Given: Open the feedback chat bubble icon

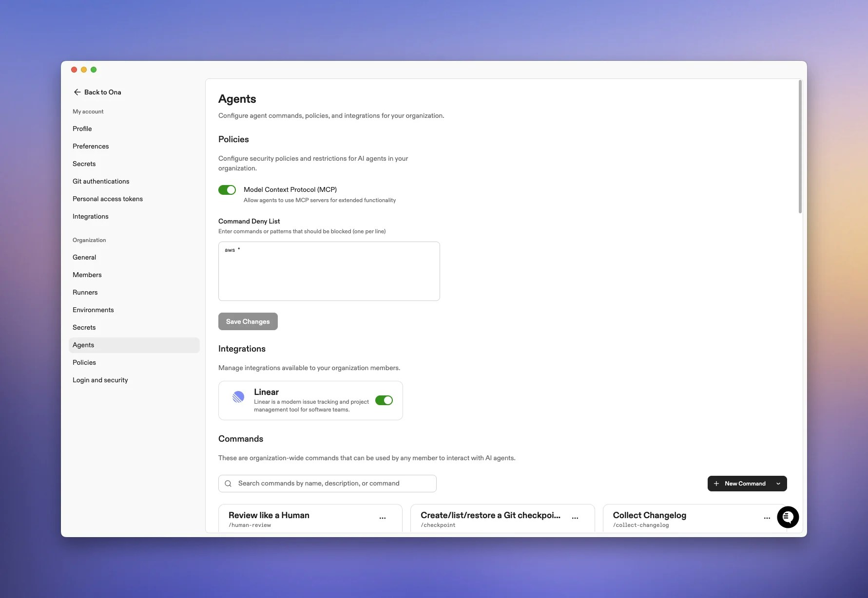Looking at the screenshot, I should pos(788,517).
